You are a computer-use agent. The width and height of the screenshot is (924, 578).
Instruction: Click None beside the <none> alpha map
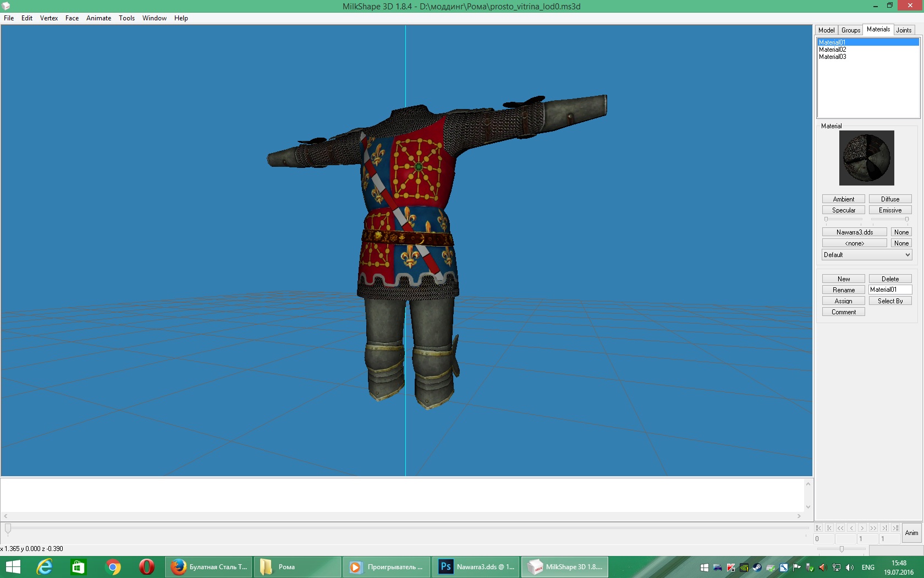pyautogui.click(x=901, y=243)
